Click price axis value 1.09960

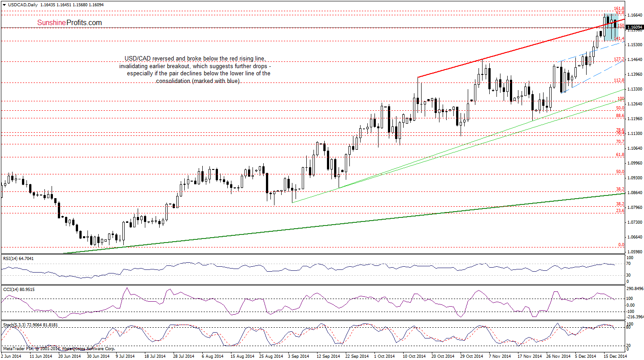click(x=635, y=163)
